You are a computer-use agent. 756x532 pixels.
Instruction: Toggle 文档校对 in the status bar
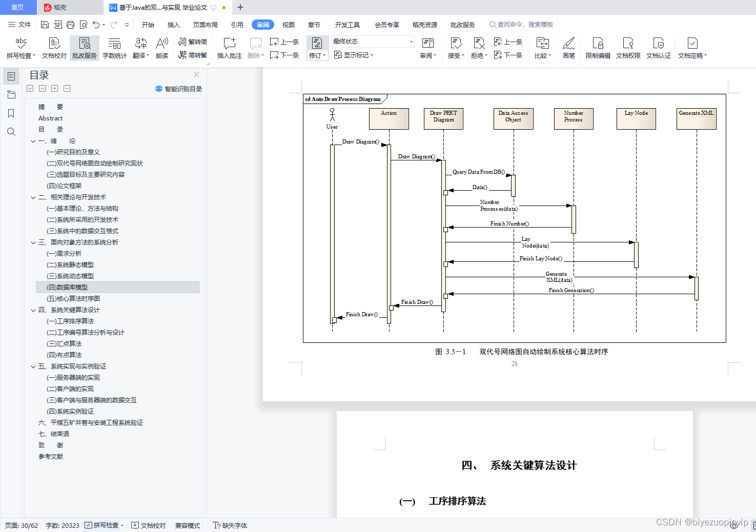[149, 525]
